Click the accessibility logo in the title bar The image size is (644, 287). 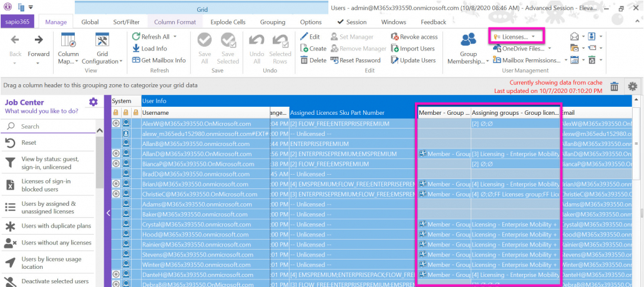7,7
